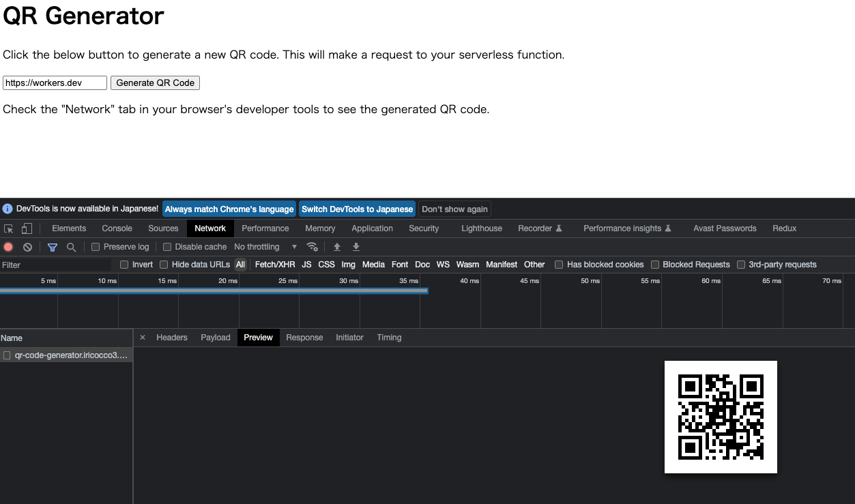Click the import HAR upload arrow icon
The width and height of the screenshot is (855, 504).
(336, 247)
